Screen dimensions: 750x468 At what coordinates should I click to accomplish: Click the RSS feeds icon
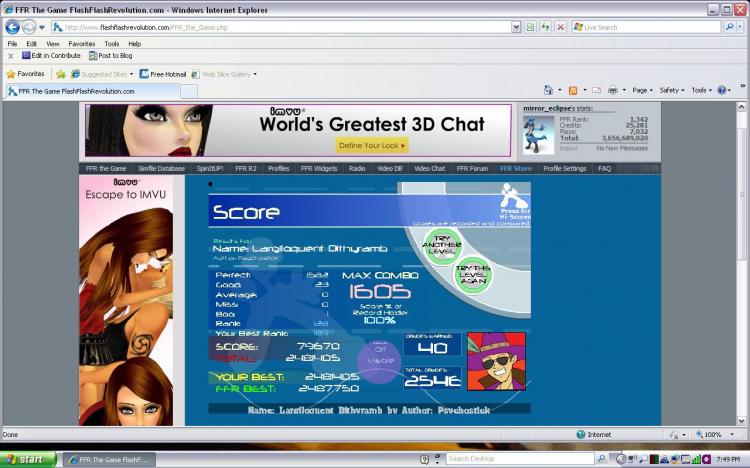[x=573, y=90]
